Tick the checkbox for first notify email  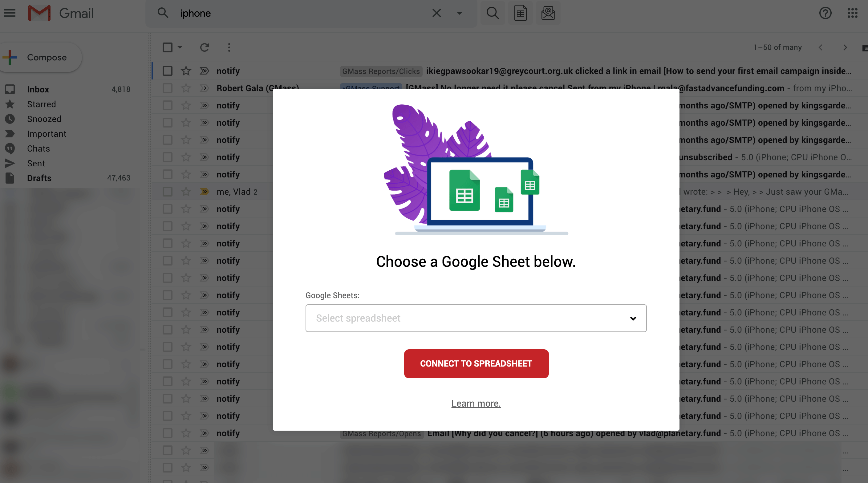(x=168, y=71)
